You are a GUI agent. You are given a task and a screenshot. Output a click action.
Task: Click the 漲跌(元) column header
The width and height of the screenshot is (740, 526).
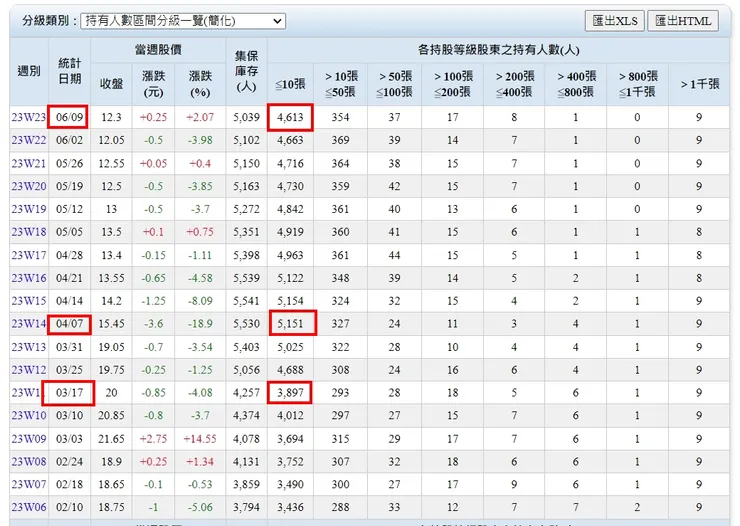pos(153,84)
